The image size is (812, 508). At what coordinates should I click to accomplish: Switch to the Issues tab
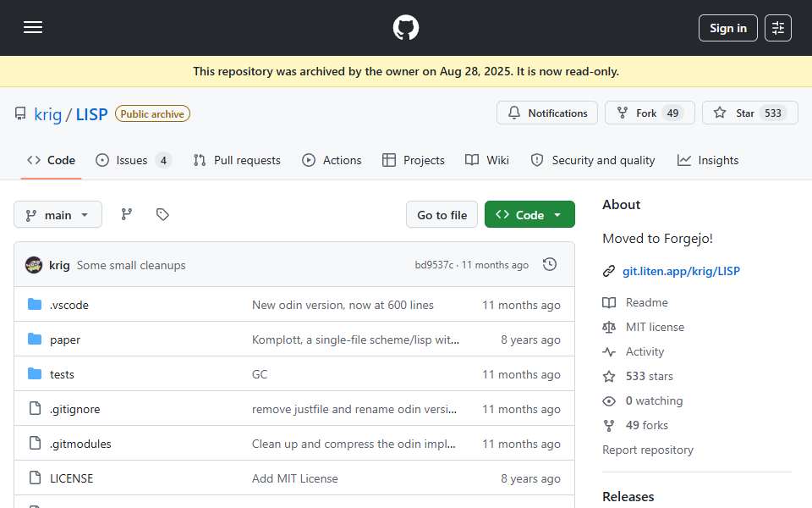133,160
